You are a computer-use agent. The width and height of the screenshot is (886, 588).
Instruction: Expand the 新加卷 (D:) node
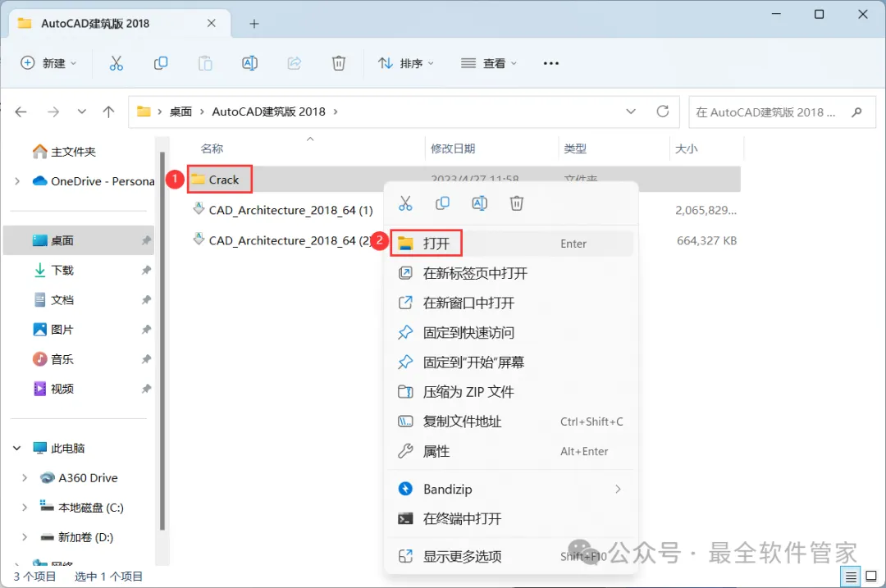pyautogui.click(x=25, y=537)
